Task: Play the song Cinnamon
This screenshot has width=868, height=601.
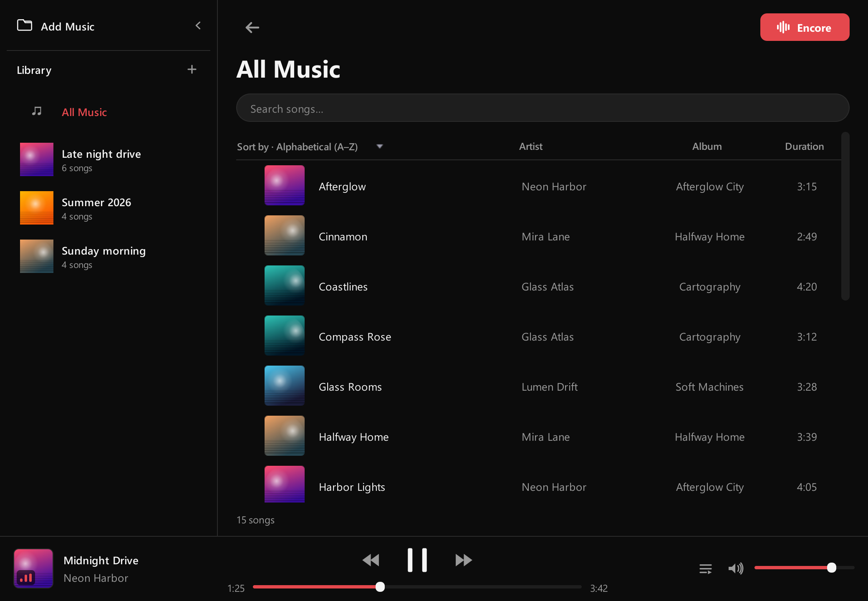Action: pyautogui.click(x=538, y=235)
